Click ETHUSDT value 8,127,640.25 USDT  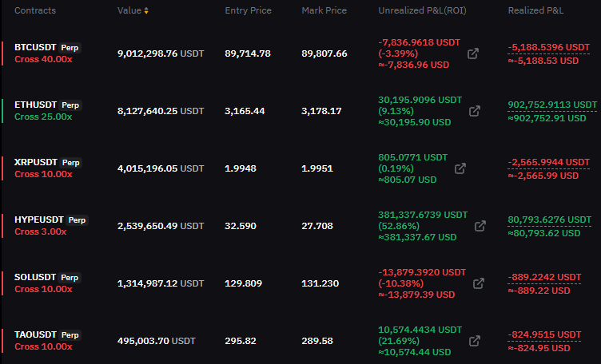click(x=161, y=111)
